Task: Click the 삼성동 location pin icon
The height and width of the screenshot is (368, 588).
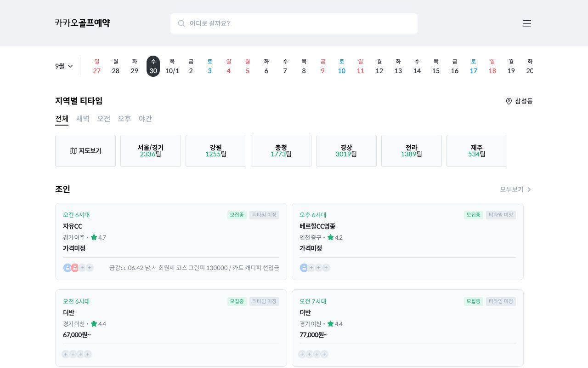Action: (509, 101)
